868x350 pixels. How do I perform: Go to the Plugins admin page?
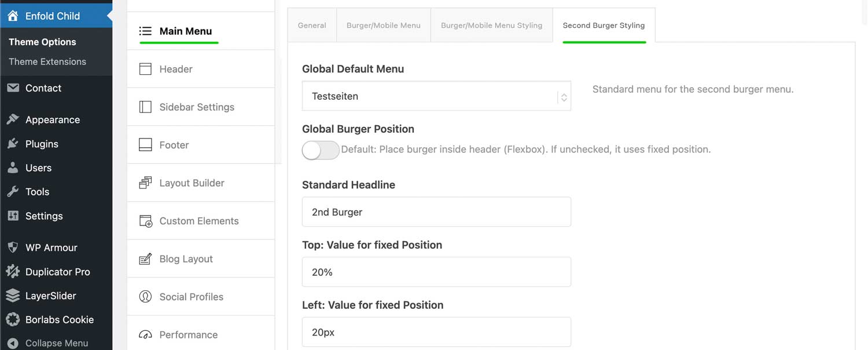(x=42, y=144)
